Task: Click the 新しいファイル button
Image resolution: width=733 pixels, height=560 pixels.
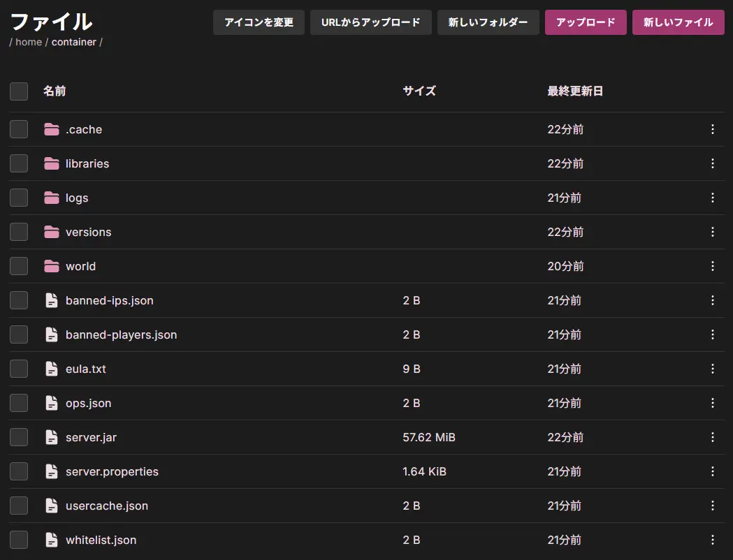Action: 678,22
